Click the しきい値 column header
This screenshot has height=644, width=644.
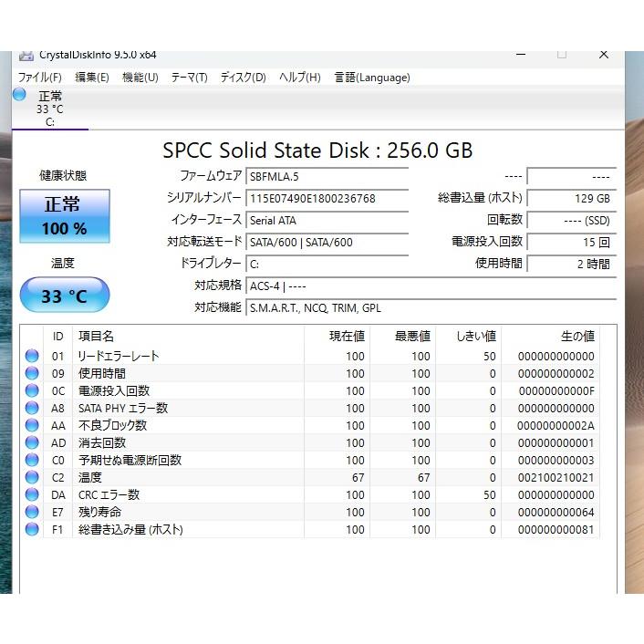pos(469,336)
